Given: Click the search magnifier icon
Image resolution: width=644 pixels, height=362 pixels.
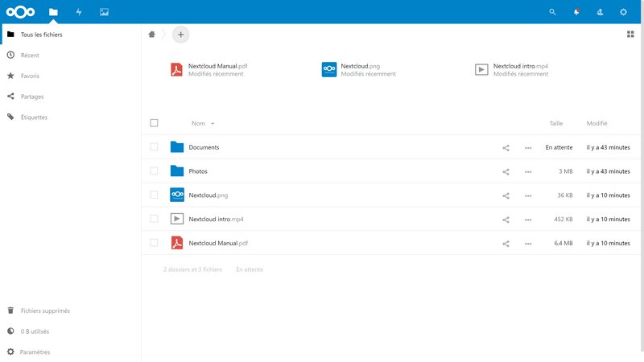Looking at the screenshot, I should (x=552, y=12).
